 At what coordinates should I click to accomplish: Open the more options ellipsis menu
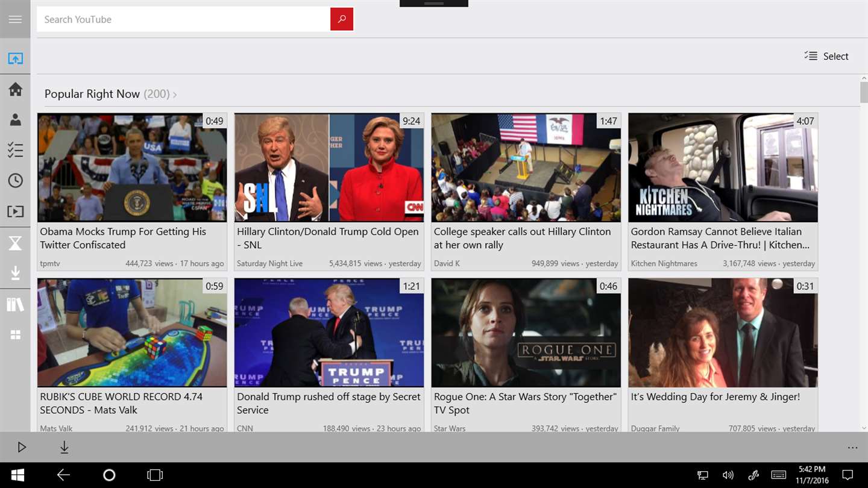[852, 448]
